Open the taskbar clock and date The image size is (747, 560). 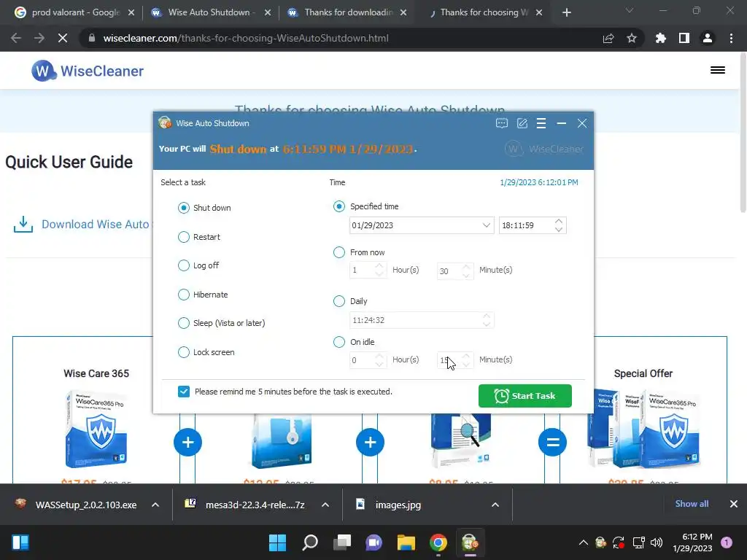(692, 542)
